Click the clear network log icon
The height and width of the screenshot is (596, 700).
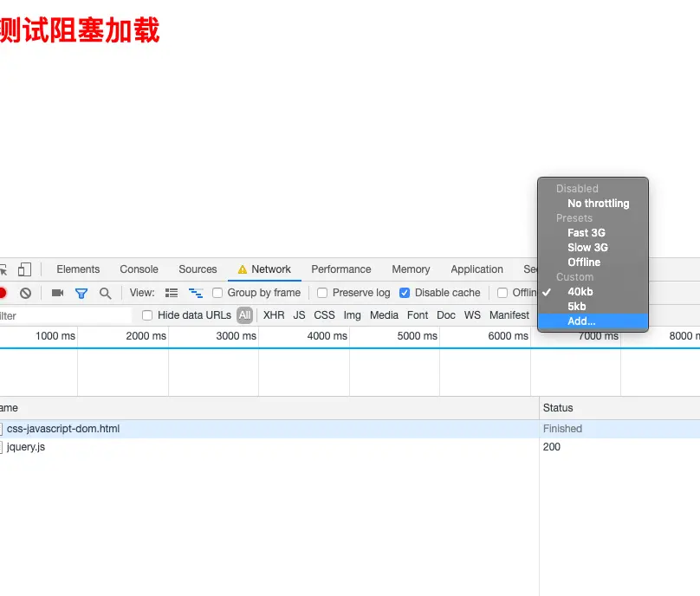[x=25, y=293]
